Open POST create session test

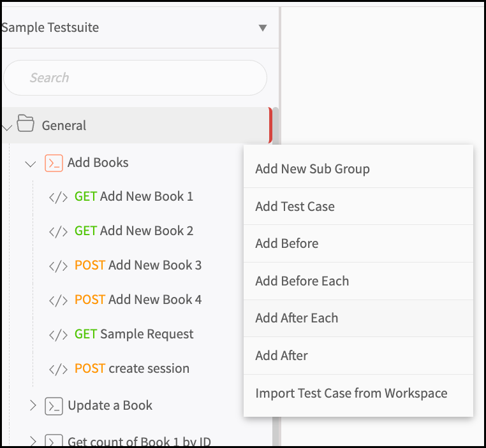tap(132, 369)
